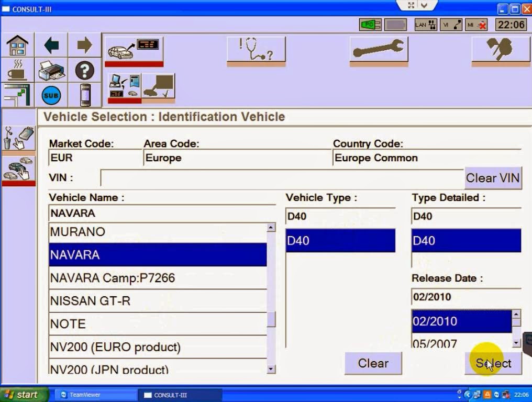
Task: Expand the TeamViewer toolbar chevron at top
Action: pos(424,5)
